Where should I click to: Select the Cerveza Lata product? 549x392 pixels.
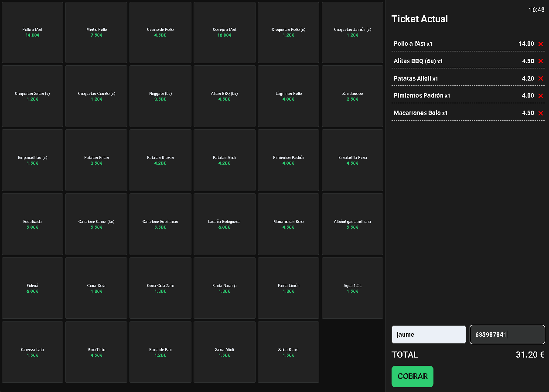tap(33, 352)
